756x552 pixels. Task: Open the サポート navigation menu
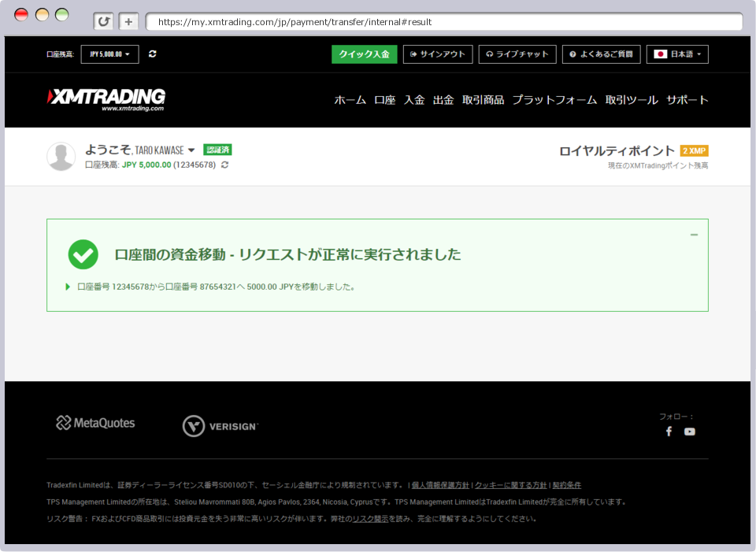tap(687, 100)
